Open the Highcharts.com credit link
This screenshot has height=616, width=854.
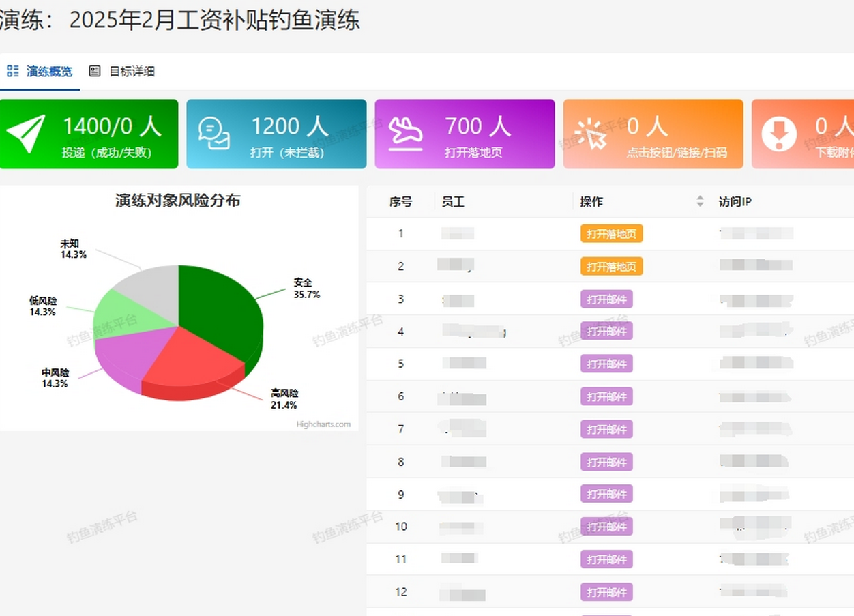click(323, 424)
